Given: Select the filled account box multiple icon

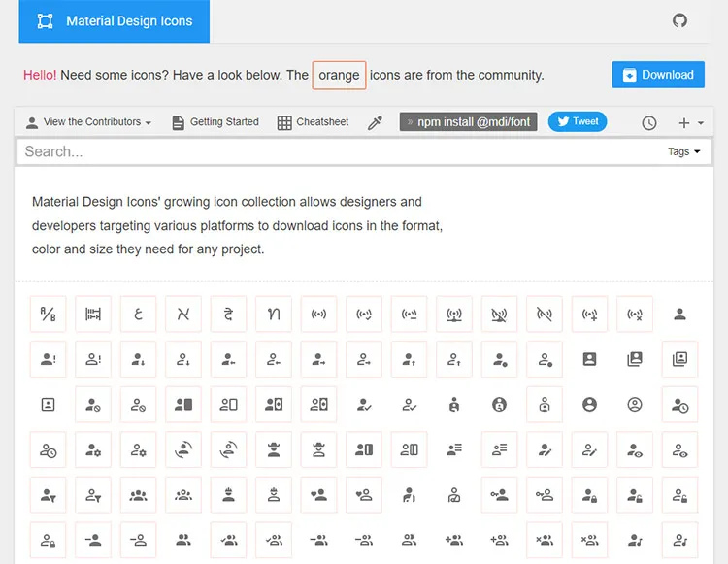Looking at the screenshot, I should 634,359.
